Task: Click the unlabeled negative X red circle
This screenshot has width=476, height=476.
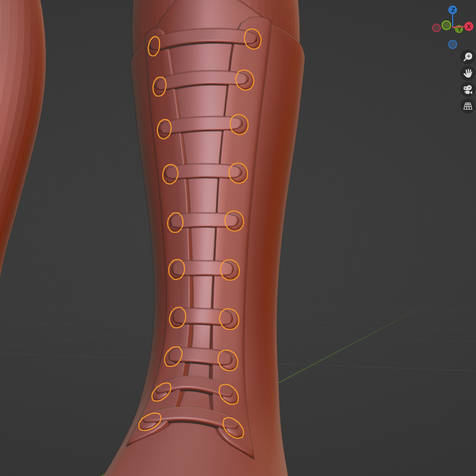Action: coord(437,28)
